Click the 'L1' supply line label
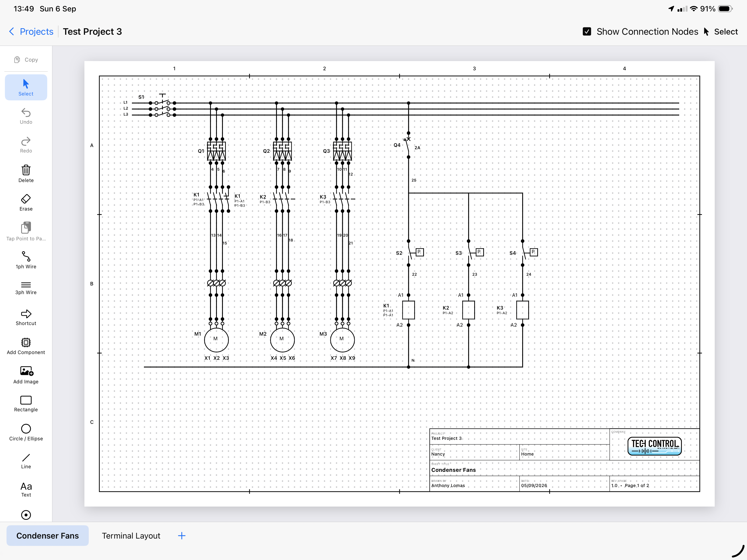The height and width of the screenshot is (560, 747). coord(126,102)
